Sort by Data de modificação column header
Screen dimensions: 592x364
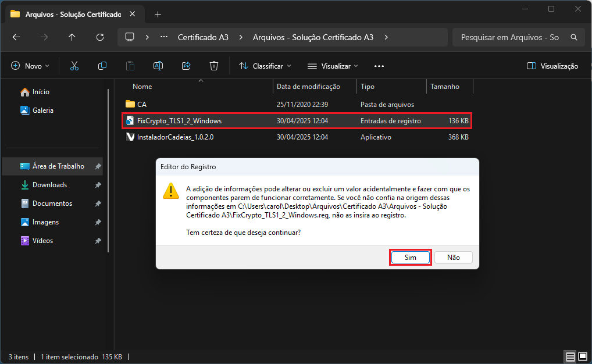coord(308,87)
